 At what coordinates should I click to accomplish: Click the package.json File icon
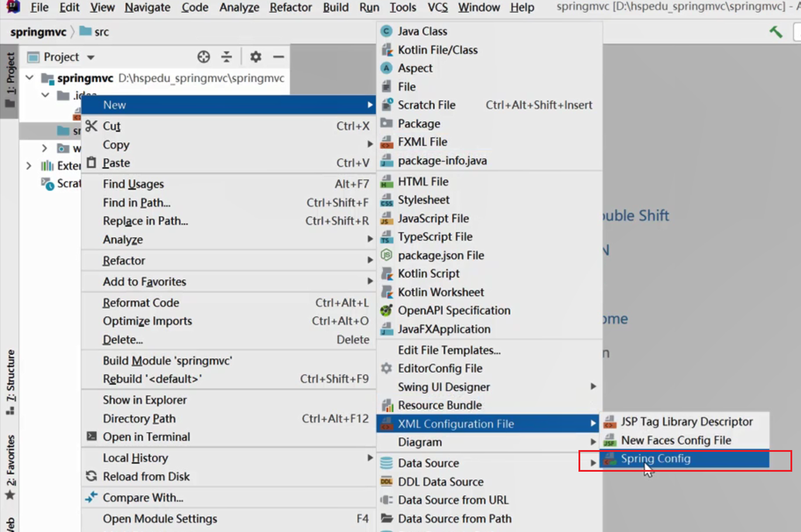coord(386,255)
